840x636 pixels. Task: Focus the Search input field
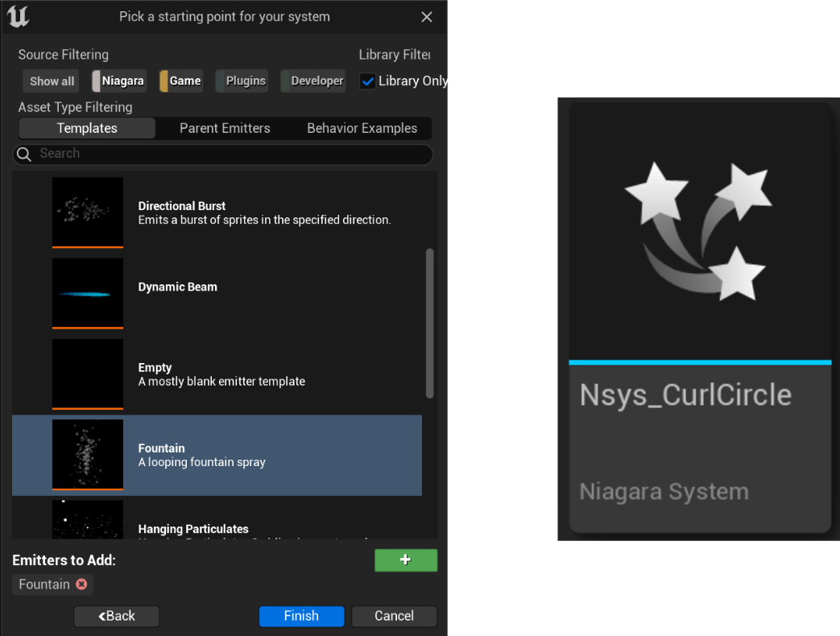(223, 155)
